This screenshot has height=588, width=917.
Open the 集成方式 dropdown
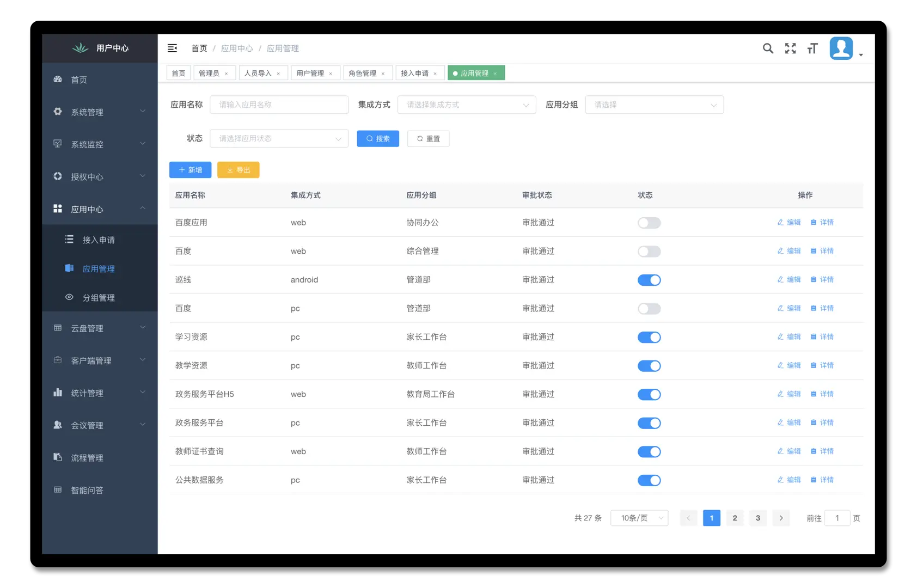point(467,105)
